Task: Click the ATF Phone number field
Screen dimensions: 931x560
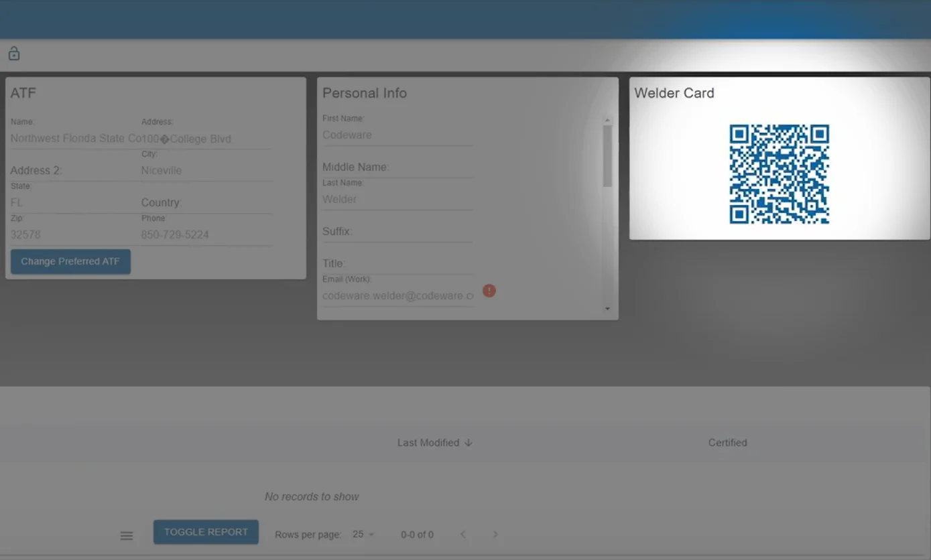Action: [x=205, y=235]
